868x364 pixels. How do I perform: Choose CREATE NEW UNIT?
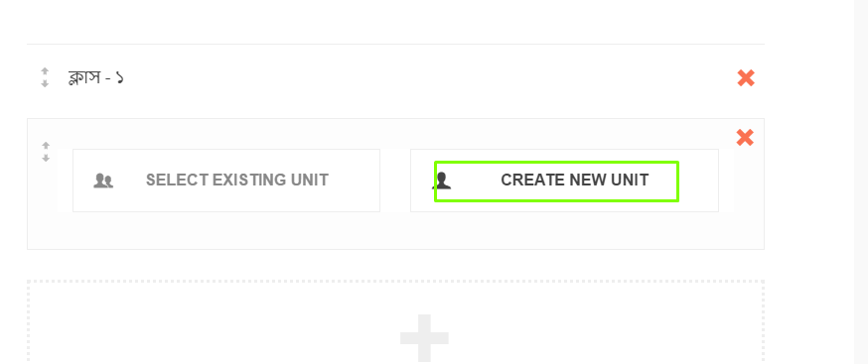[x=575, y=181]
